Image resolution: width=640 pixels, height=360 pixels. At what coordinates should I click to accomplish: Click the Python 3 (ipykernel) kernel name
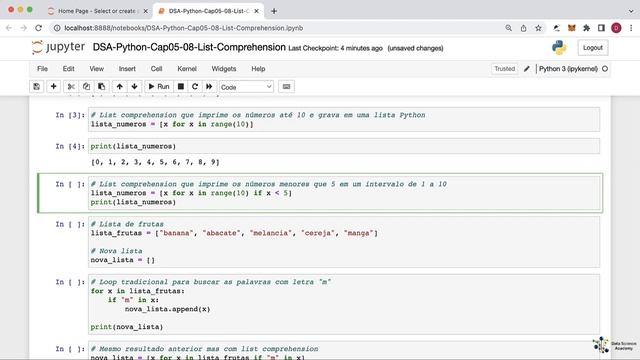[x=568, y=69]
